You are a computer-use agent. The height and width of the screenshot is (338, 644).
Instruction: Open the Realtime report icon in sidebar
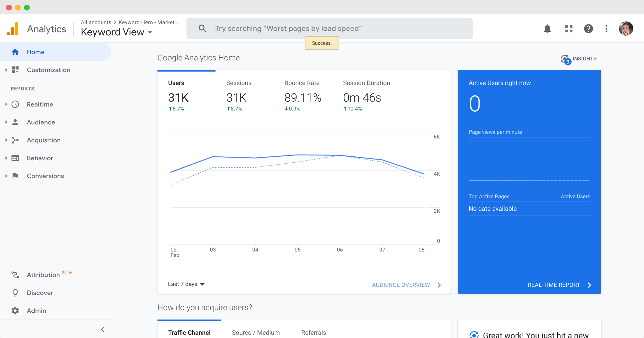pos(15,104)
